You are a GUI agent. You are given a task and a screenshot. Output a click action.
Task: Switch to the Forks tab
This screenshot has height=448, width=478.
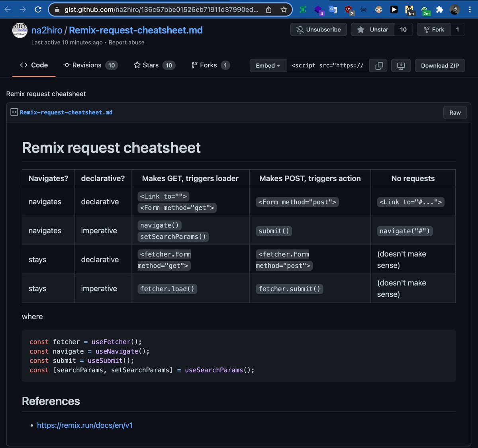click(210, 65)
